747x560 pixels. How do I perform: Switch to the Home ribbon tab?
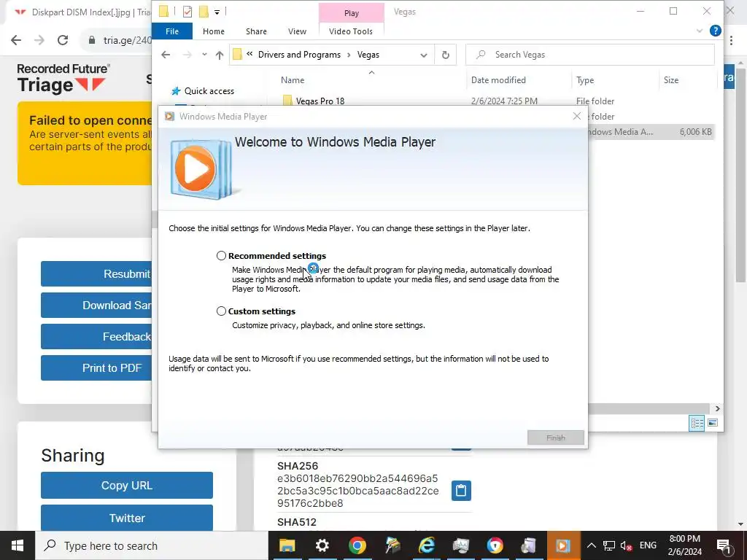pos(214,31)
